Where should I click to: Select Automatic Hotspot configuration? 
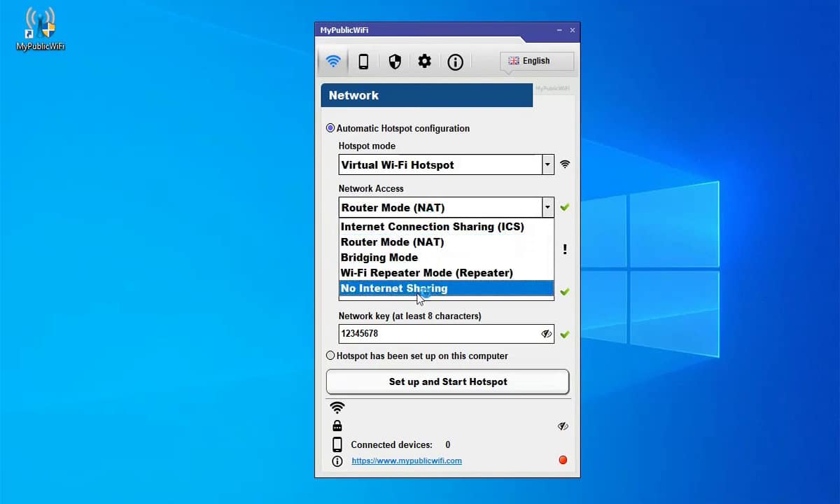(330, 128)
